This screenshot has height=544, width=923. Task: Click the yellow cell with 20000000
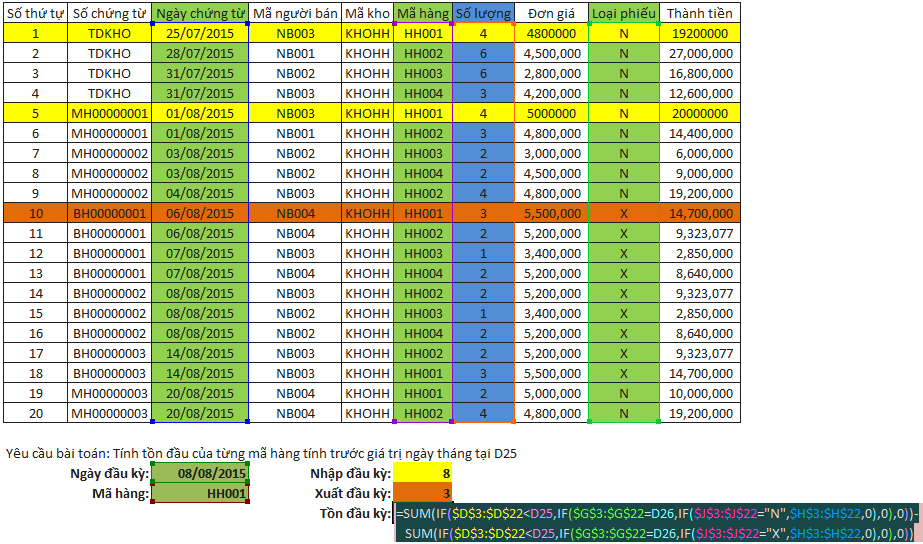tap(699, 113)
